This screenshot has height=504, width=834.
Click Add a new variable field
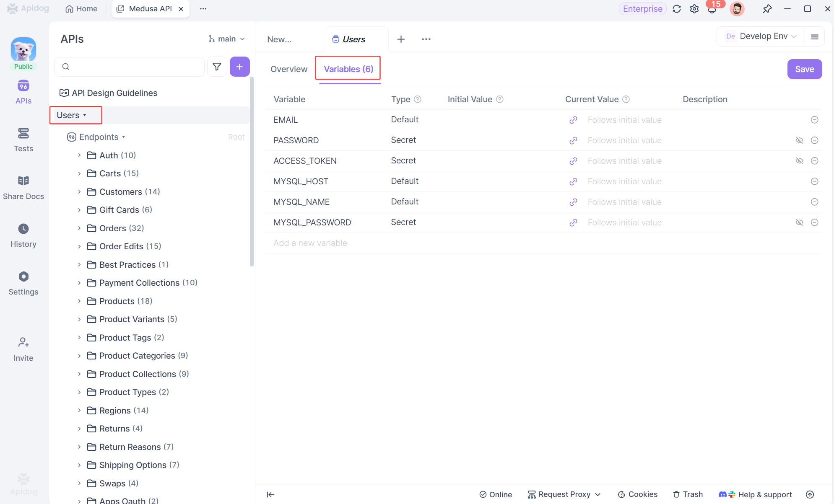[310, 243]
